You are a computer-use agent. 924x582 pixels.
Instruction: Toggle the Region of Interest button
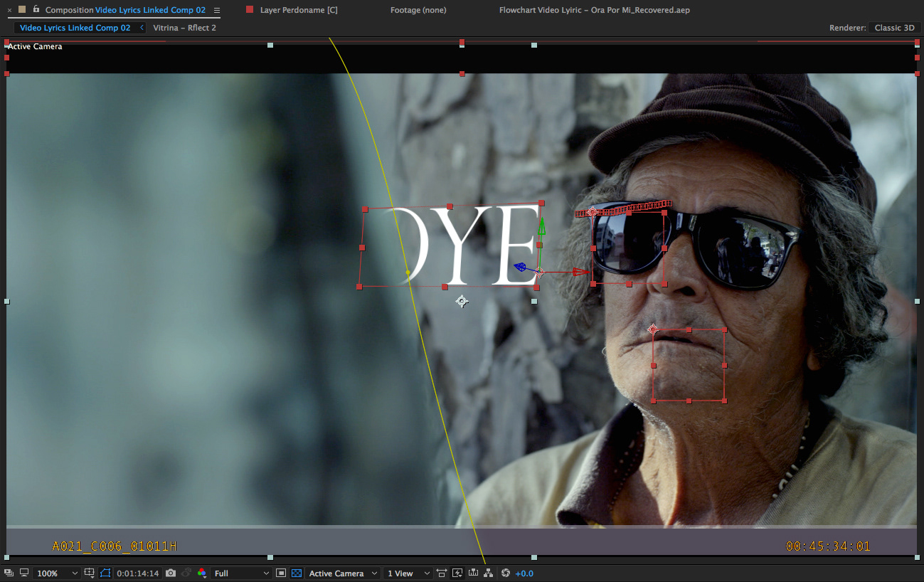[x=281, y=573]
